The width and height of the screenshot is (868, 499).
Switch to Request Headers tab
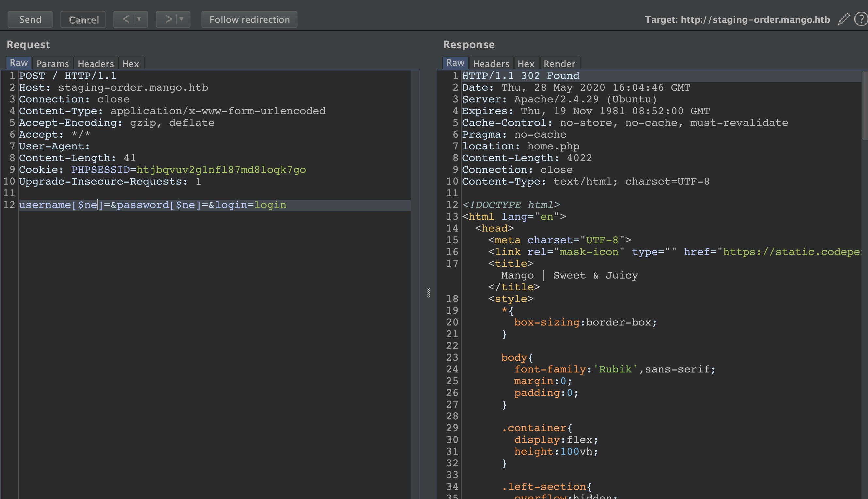tap(96, 64)
